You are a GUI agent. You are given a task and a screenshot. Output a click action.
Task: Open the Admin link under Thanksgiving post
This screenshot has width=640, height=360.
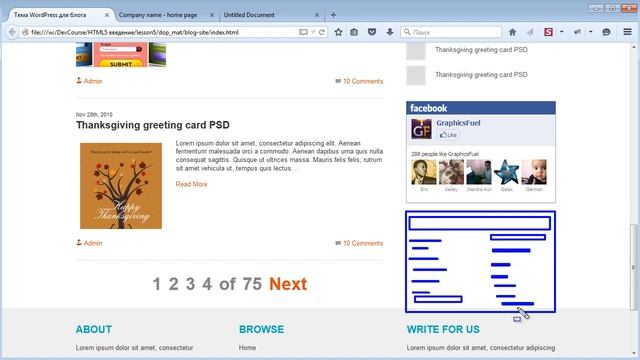pyautogui.click(x=93, y=243)
